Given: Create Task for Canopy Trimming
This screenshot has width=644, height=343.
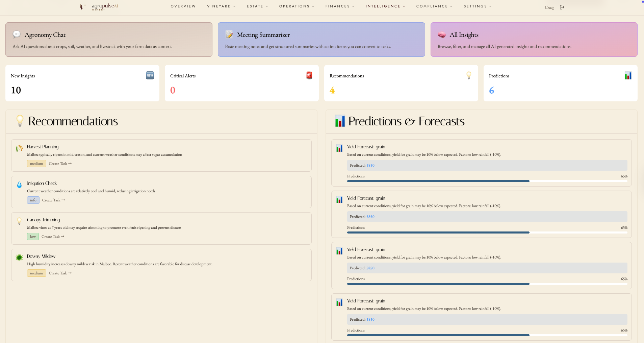Looking at the screenshot, I should click(53, 237).
